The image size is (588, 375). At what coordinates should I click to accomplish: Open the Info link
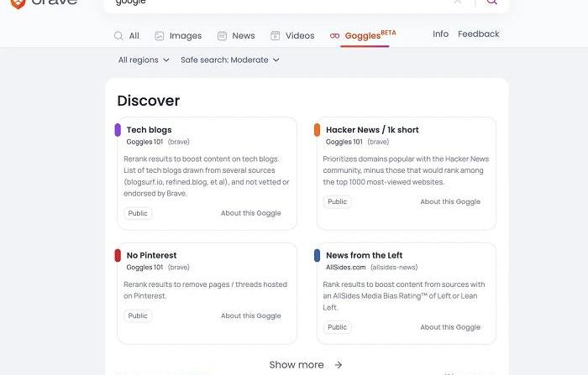pyautogui.click(x=440, y=34)
